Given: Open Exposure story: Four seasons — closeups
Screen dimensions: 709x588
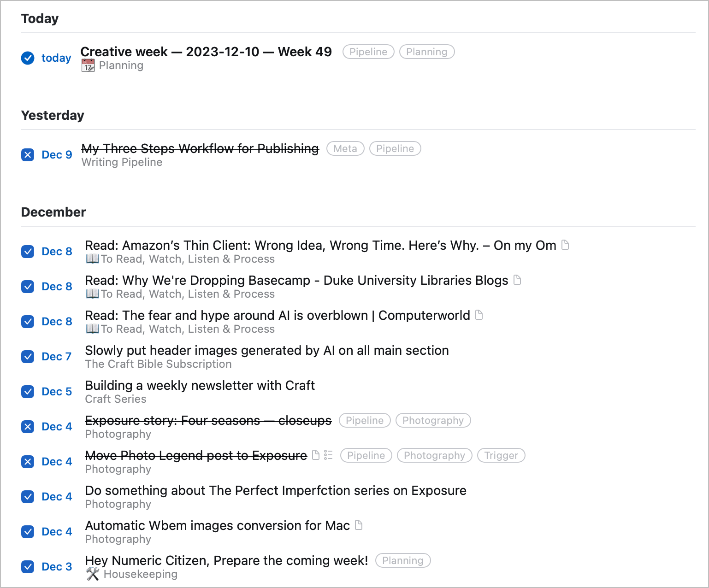Looking at the screenshot, I should [x=208, y=420].
